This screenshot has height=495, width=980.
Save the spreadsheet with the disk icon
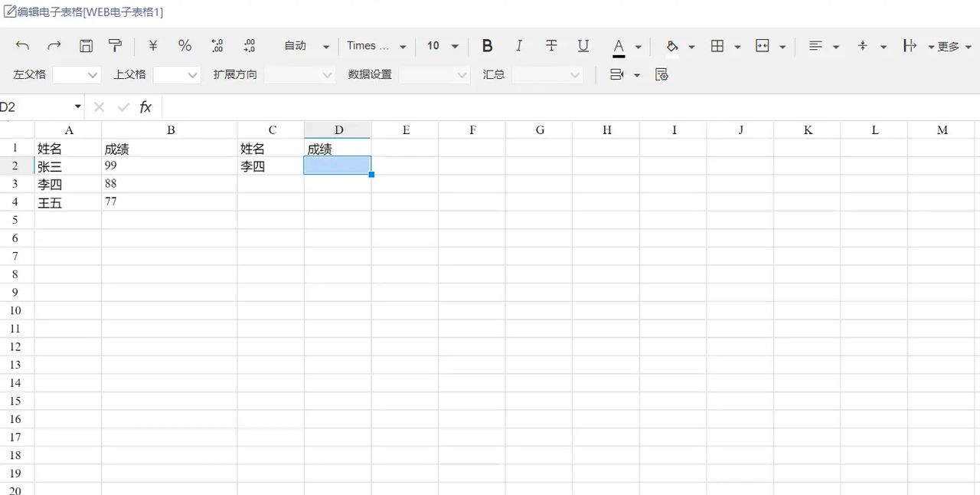point(87,46)
